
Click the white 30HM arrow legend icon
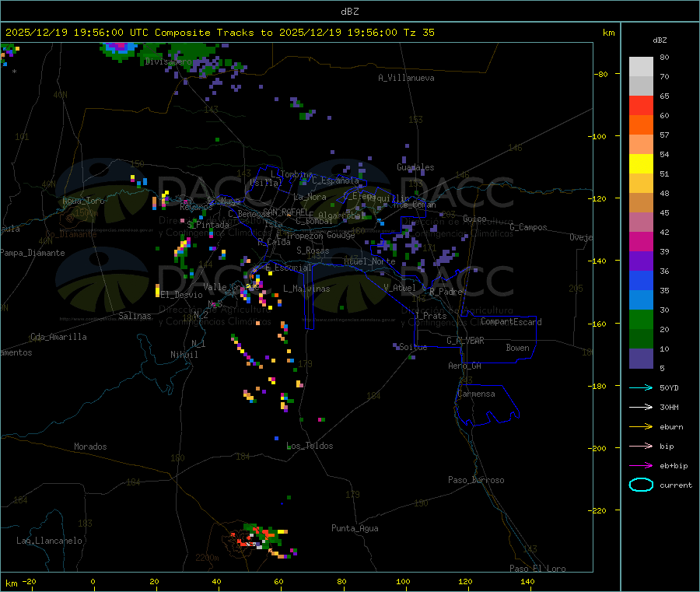coord(641,407)
